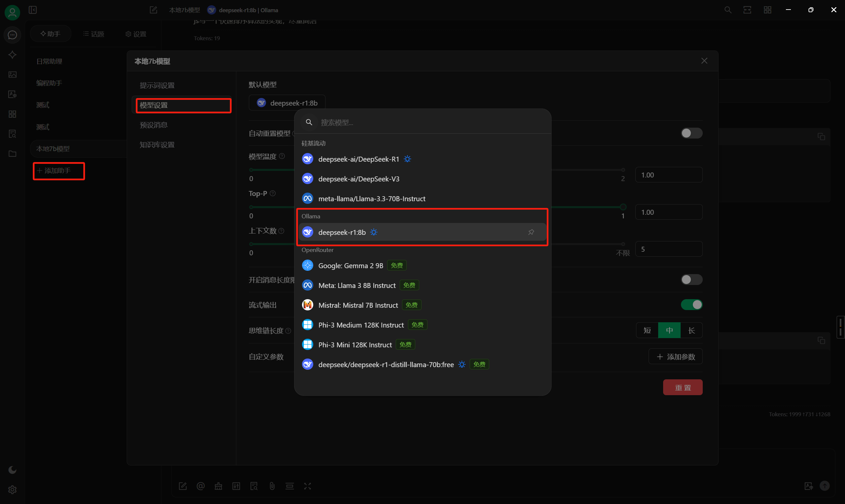845x504 pixels.
Task: Click the pin icon beside deepseek-r1:8b
Action: (x=531, y=232)
